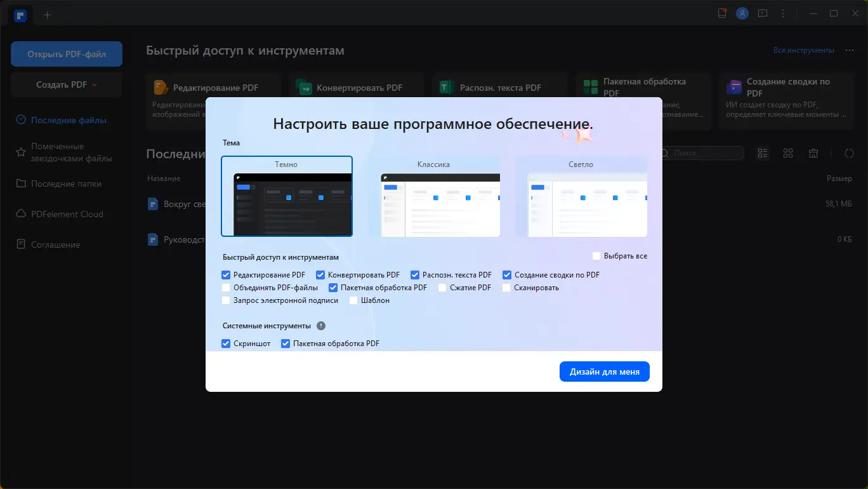The height and width of the screenshot is (489, 868).
Task: Click the Дизайн для меня button
Action: click(604, 372)
